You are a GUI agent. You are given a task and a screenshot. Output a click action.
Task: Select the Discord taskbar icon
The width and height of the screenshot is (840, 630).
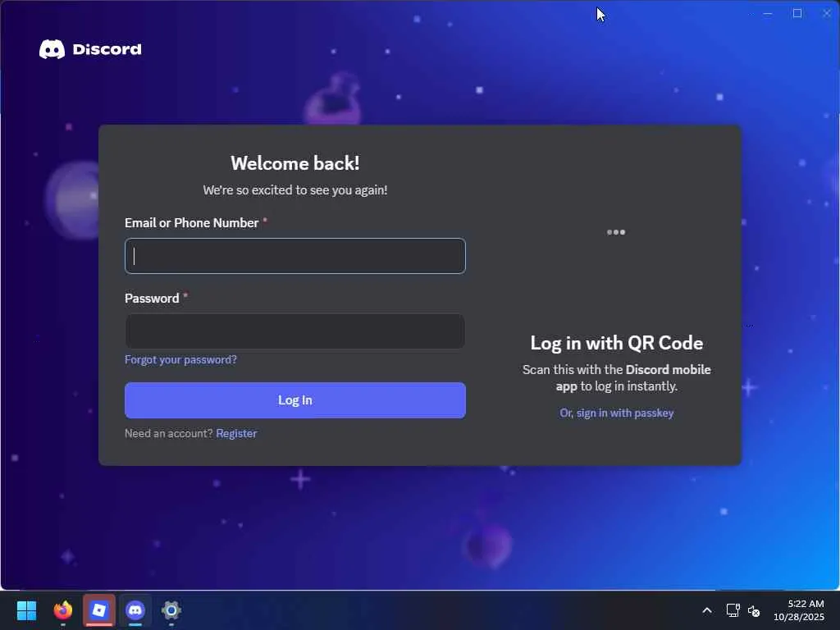(135, 610)
